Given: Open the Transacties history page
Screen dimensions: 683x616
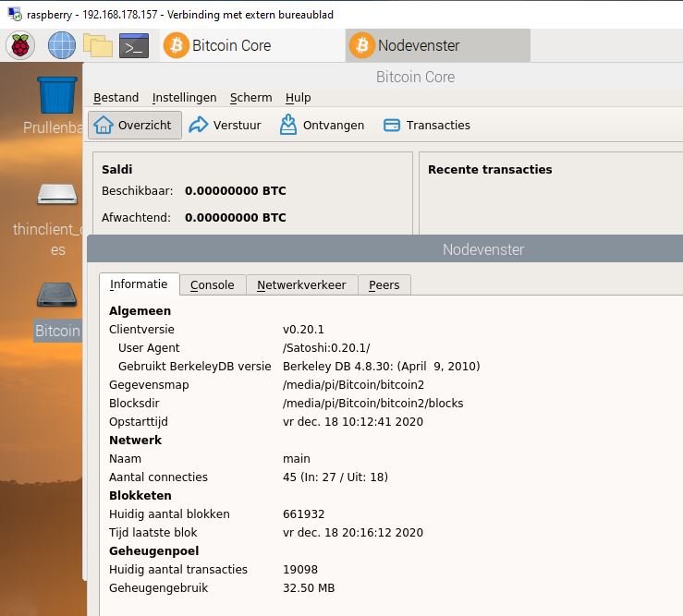Looking at the screenshot, I should coord(427,125).
